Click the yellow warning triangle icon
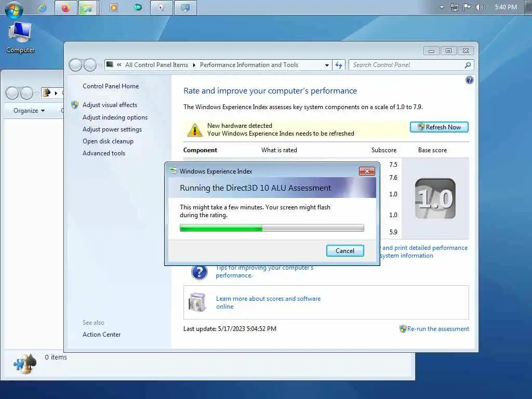 pyautogui.click(x=195, y=129)
